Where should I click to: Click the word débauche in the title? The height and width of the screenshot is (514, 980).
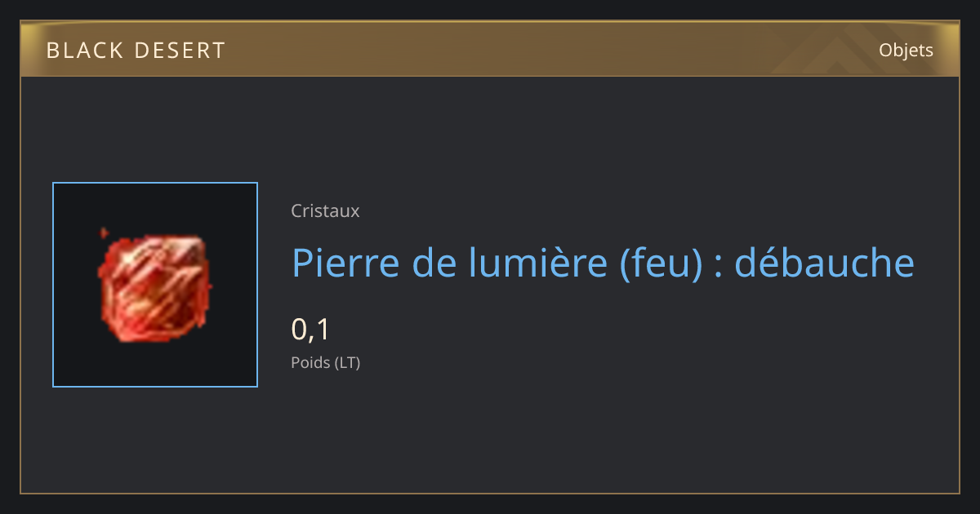[825, 262]
